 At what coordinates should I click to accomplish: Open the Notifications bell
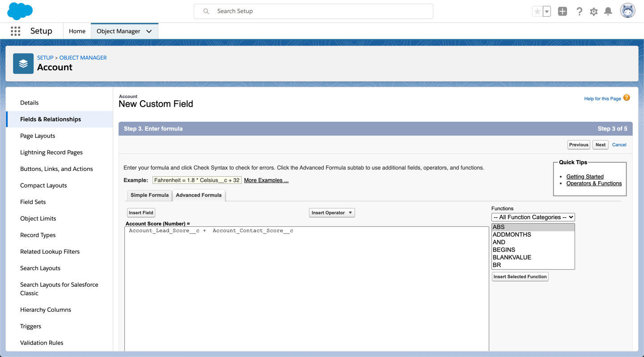(x=608, y=12)
